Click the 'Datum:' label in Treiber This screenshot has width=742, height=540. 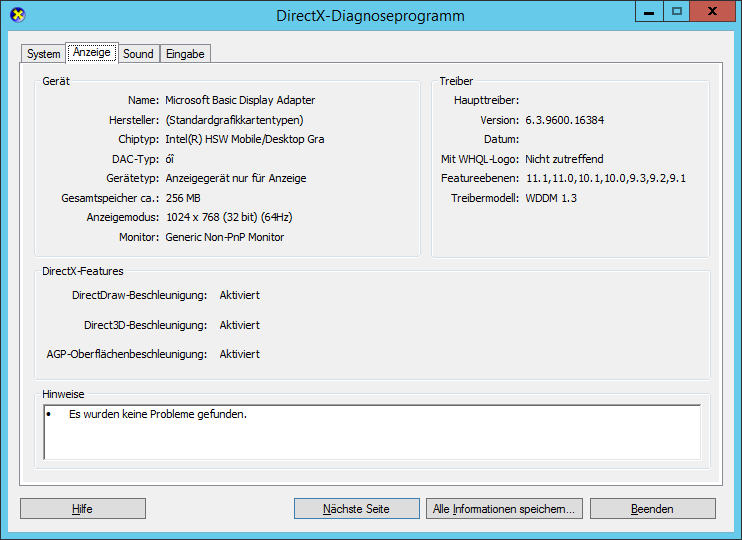[x=502, y=139]
